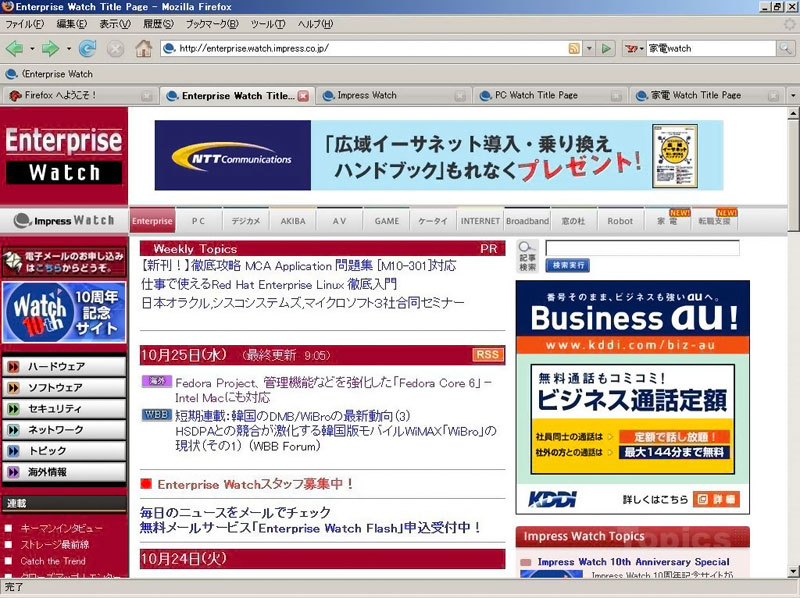
Task: Open the Home page icon
Action: click(143, 48)
